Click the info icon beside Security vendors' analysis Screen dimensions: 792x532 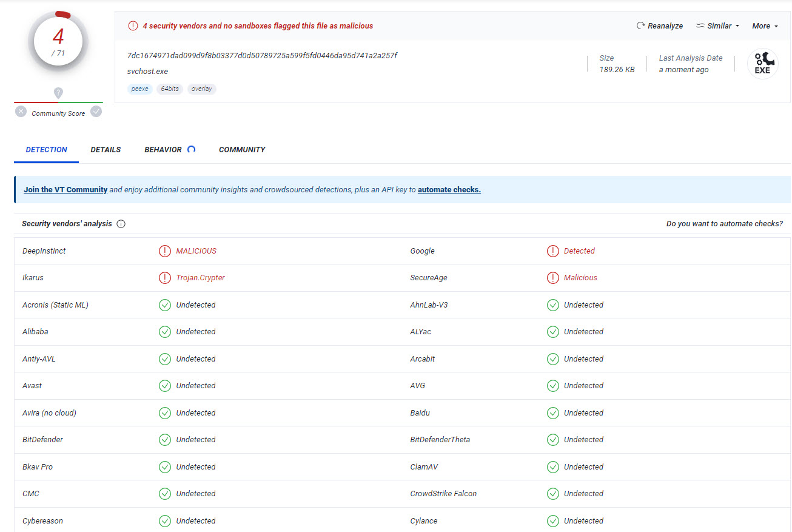(121, 224)
